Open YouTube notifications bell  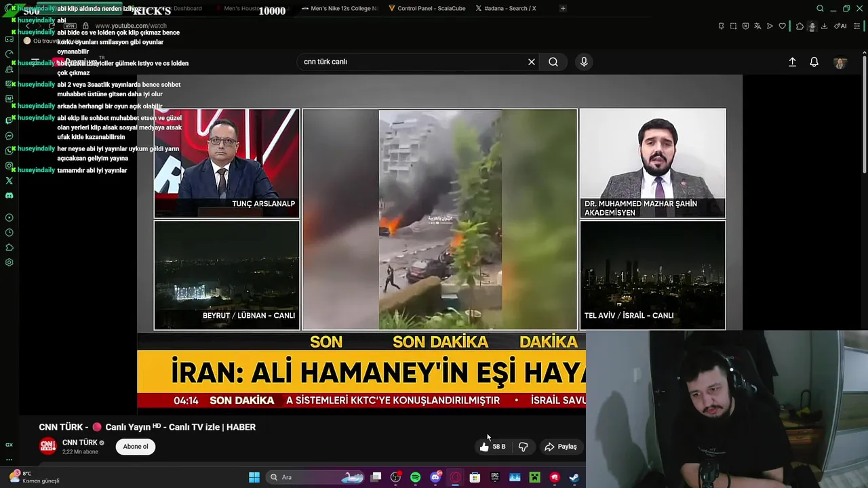tap(814, 62)
